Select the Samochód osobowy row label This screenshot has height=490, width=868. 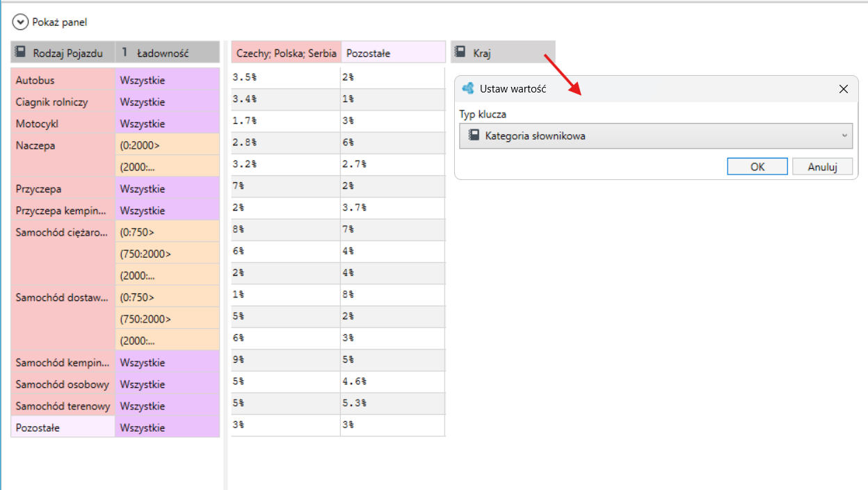point(63,384)
